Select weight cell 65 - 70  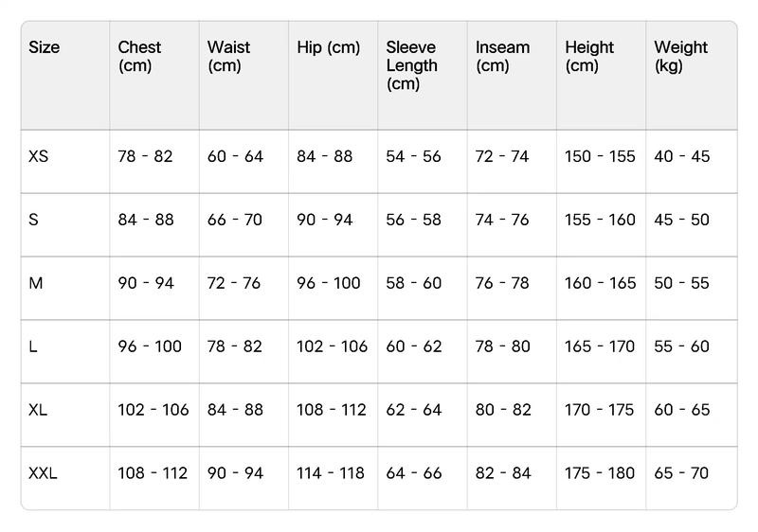681,473
